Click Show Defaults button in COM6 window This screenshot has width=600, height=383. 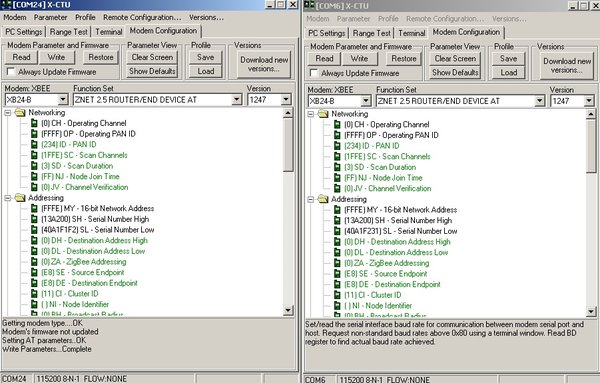tap(455, 73)
